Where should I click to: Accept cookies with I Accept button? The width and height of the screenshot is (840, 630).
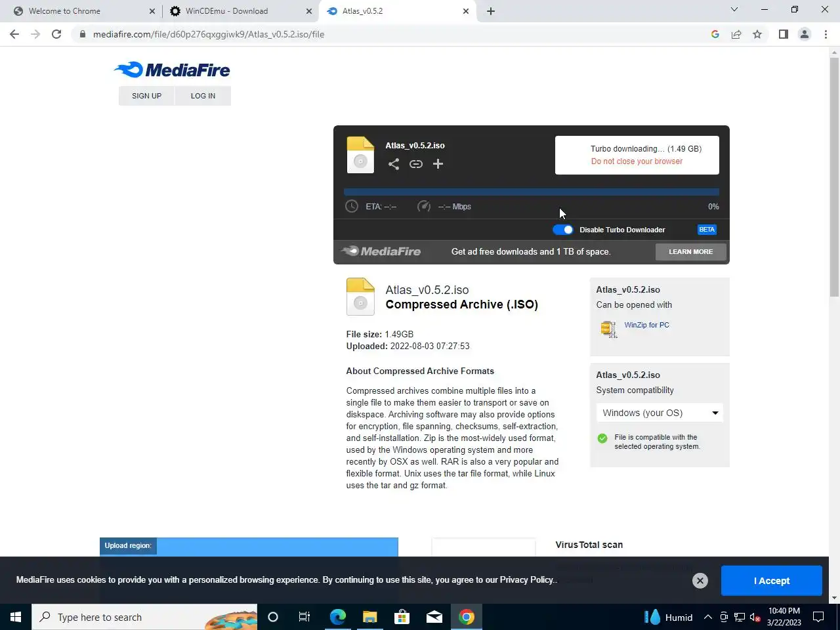coord(772,581)
